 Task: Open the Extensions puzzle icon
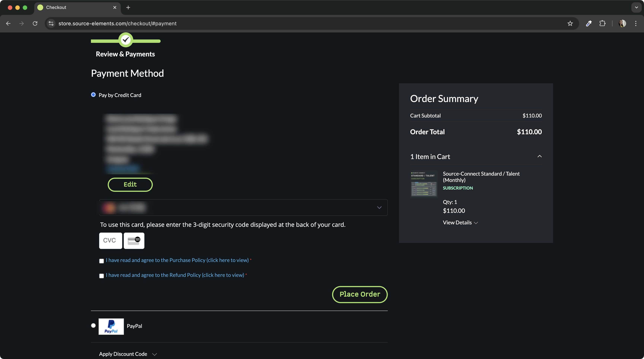602,23
